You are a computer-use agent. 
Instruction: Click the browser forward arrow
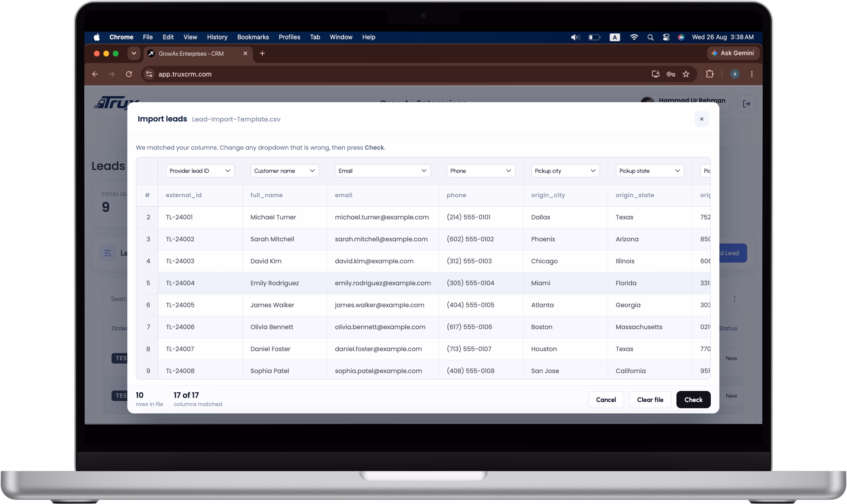click(x=112, y=74)
